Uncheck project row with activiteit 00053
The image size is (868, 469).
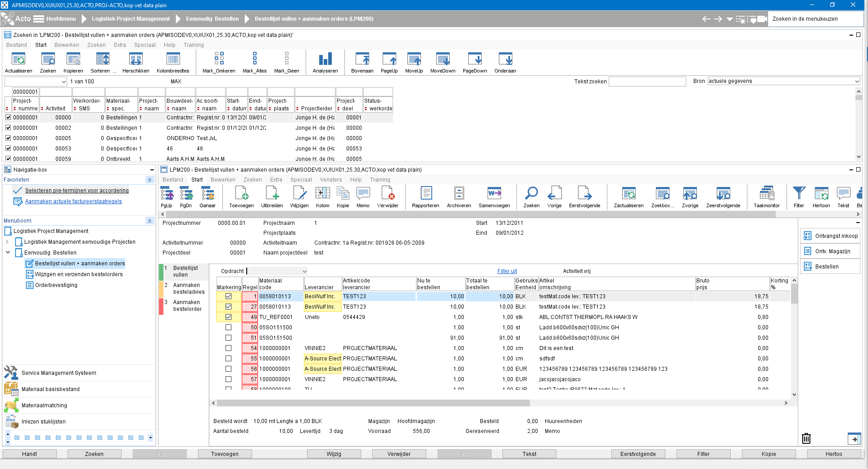[x=8, y=149]
